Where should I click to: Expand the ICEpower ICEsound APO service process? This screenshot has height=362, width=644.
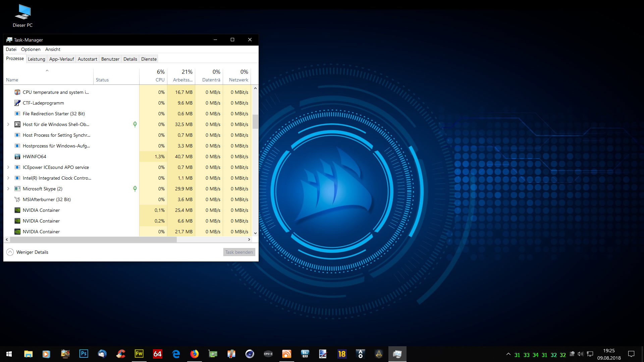[x=8, y=167]
